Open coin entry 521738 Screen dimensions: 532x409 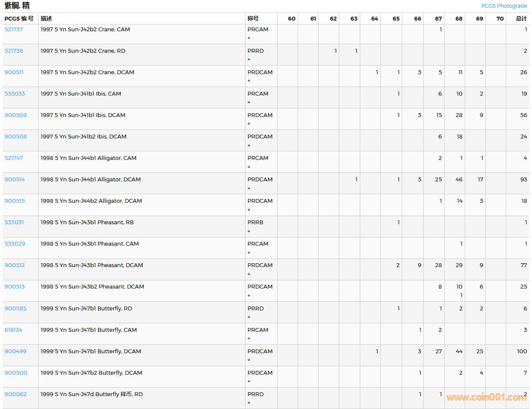pos(14,51)
